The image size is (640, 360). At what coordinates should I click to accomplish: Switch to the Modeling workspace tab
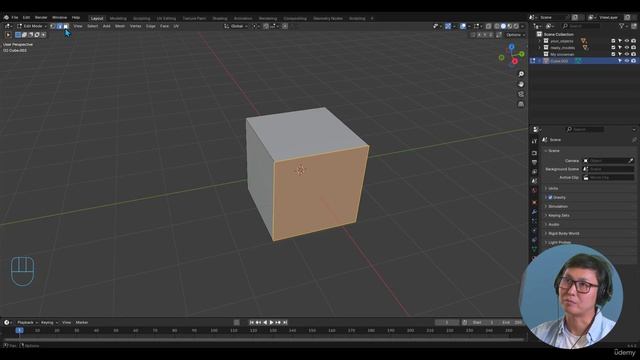coord(118,18)
